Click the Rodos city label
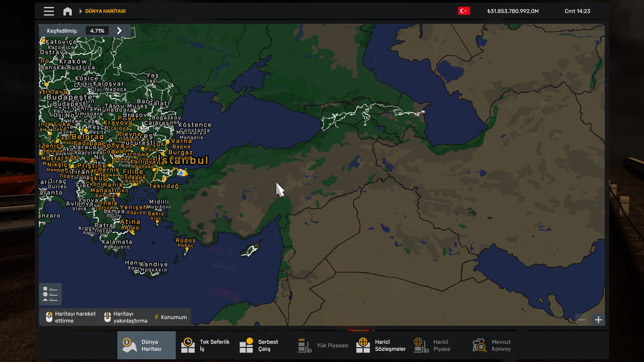Image resolution: width=644 pixels, height=362 pixels. (x=185, y=240)
